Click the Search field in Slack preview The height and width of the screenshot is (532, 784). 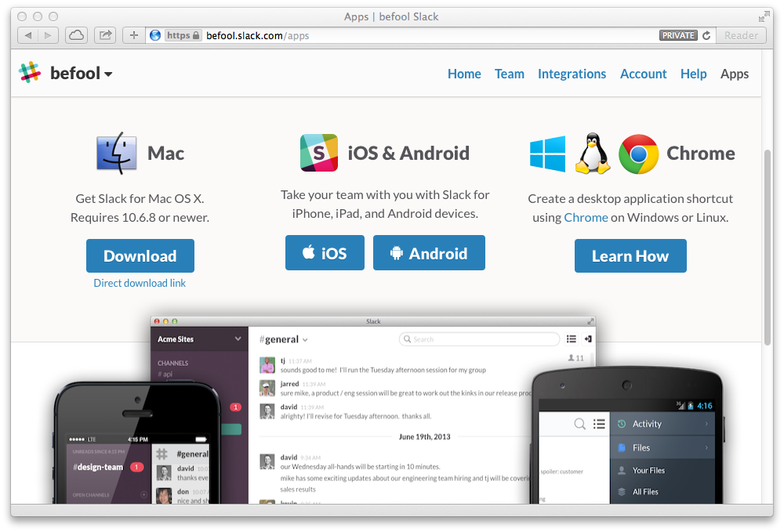click(x=479, y=339)
